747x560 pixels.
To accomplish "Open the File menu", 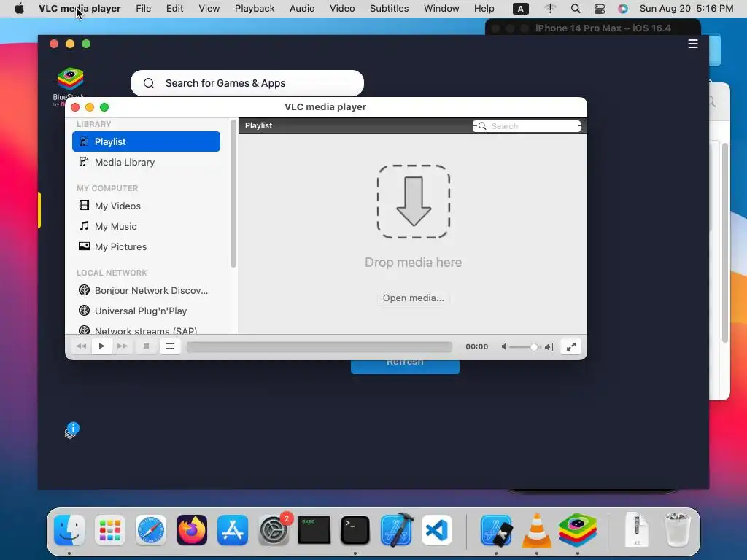I will click(143, 9).
